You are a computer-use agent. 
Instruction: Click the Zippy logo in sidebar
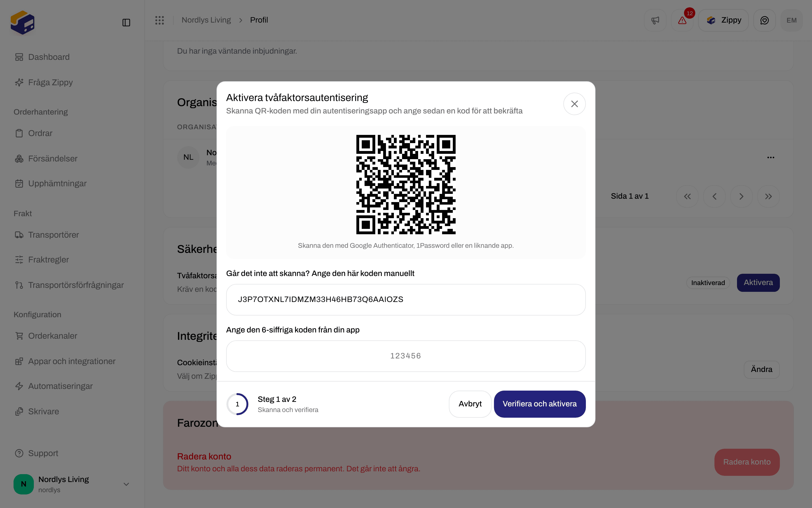23,23
